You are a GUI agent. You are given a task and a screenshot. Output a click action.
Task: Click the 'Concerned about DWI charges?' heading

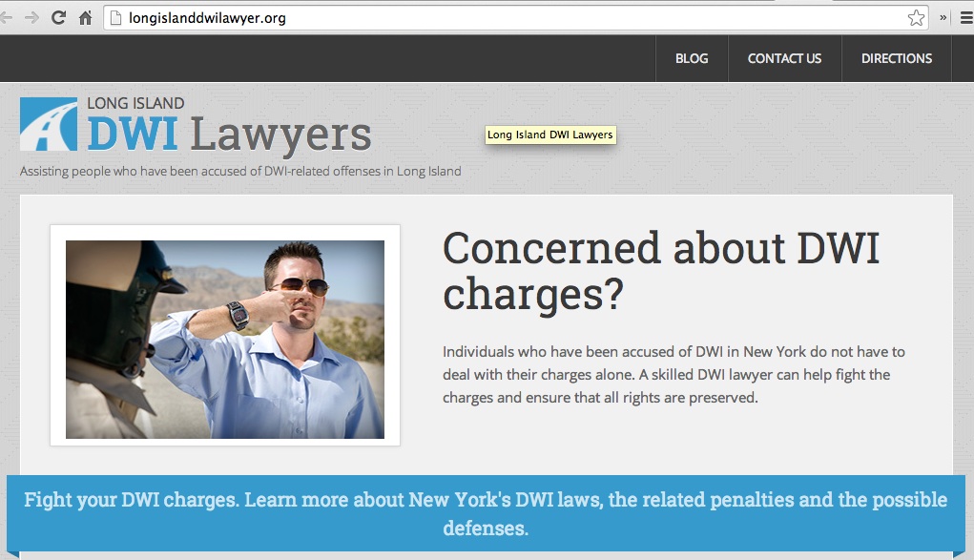click(x=661, y=271)
